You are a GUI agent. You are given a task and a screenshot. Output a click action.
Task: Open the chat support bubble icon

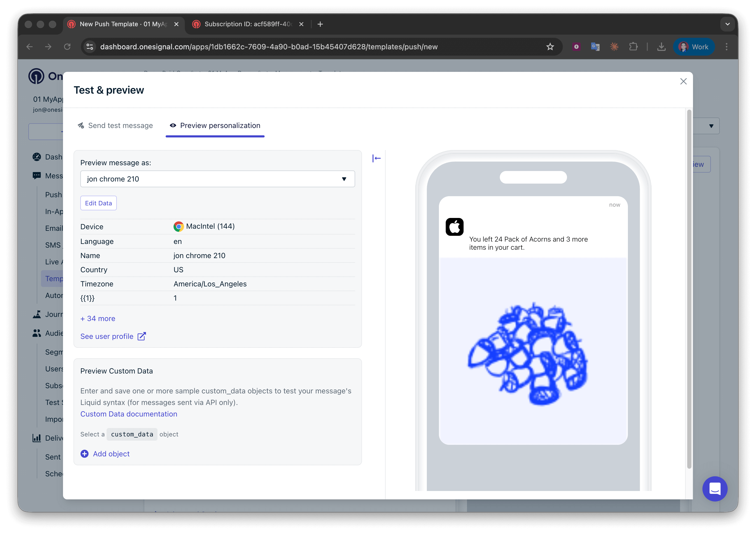point(715,489)
